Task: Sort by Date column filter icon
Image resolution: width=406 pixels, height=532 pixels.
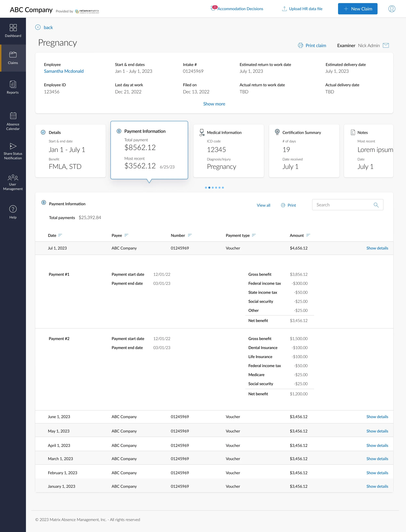Action: coord(60,235)
